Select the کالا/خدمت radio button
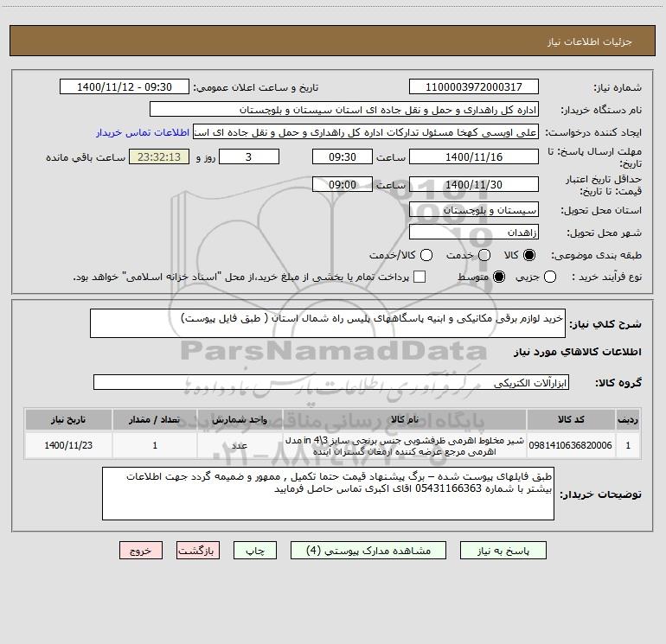 (426, 255)
